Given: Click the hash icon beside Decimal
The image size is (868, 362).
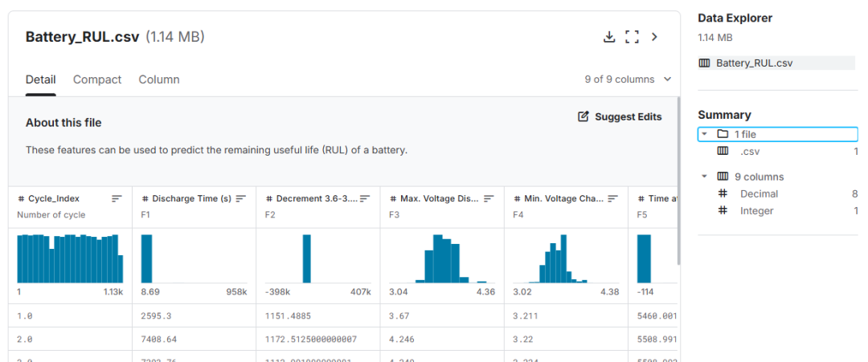Looking at the screenshot, I should 723,194.
